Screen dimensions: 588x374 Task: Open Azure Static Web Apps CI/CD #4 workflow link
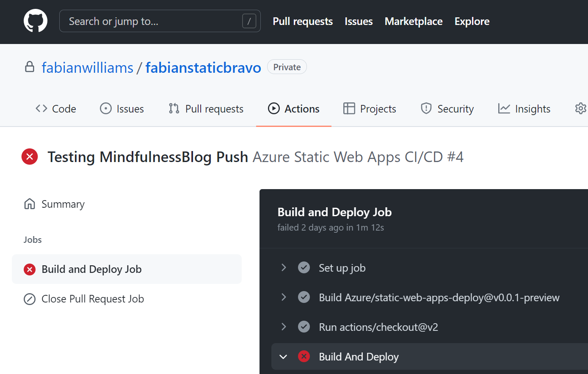358,157
